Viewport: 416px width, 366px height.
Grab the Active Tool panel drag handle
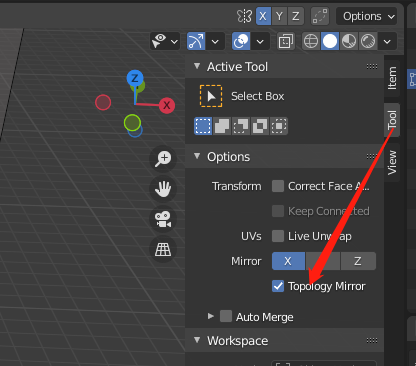(x=372, y=66)
